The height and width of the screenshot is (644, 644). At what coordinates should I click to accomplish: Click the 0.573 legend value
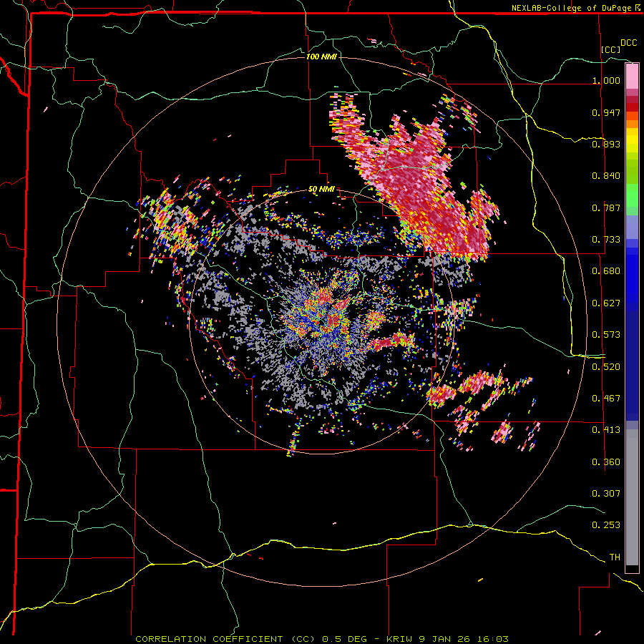coord(606,335)
